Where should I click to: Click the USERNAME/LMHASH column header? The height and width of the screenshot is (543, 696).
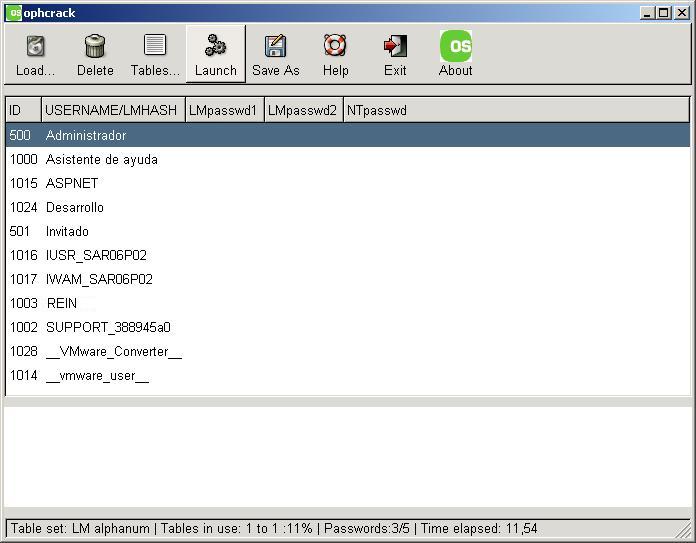(113, 110)
